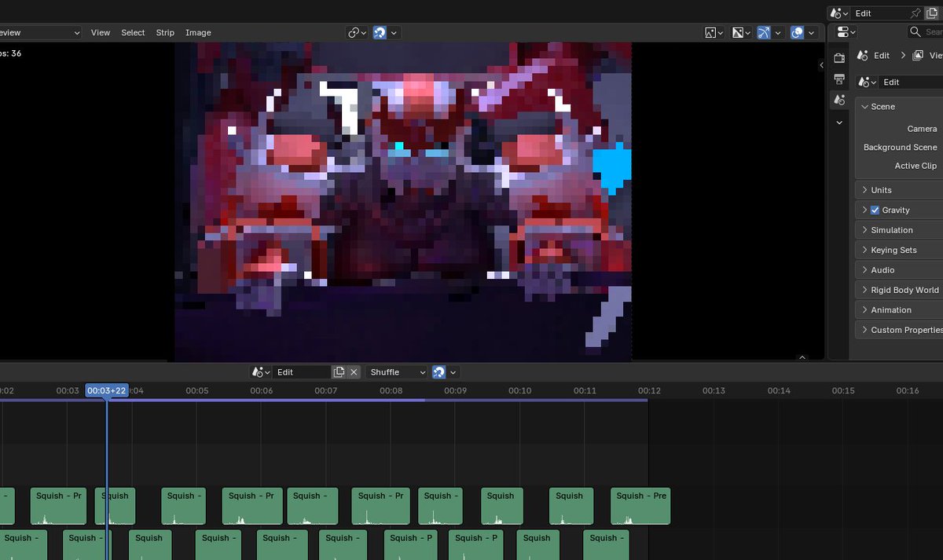943x560 pixels.
Task: Open the pivot point dropdown in preview header
Action: (x=358, y=33)
